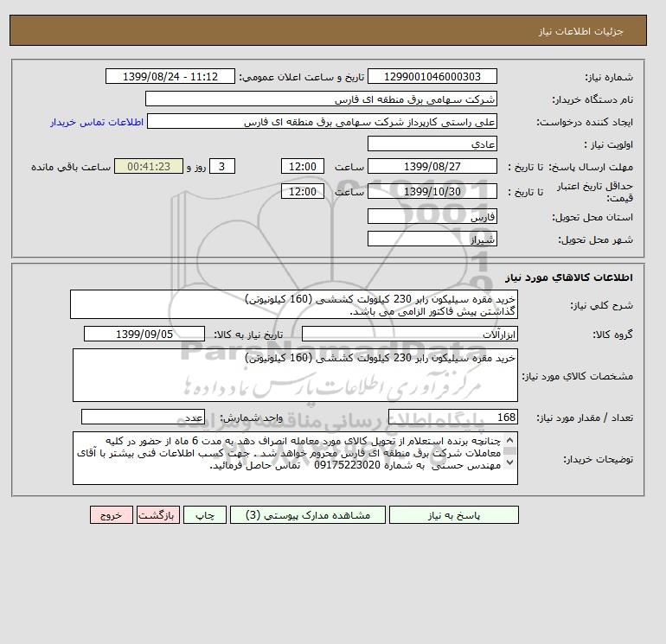The height and width of the screenshot is (644, 666).
Task: Select the need number field 1299001046000303
Action: (x=432, y=76)
